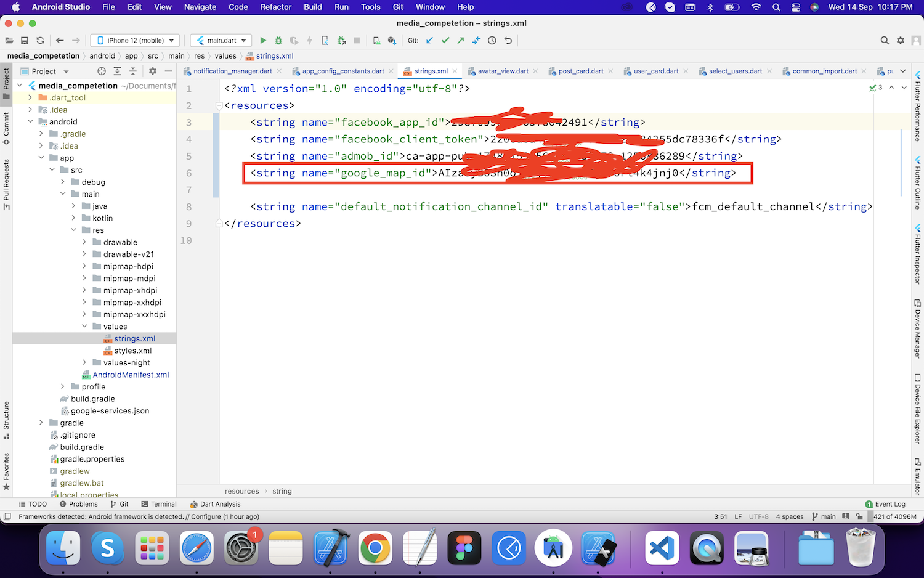Viewport: 924px width, 578px height.
Task: Start debugging with the bug icon
Action: click(278, 41)
